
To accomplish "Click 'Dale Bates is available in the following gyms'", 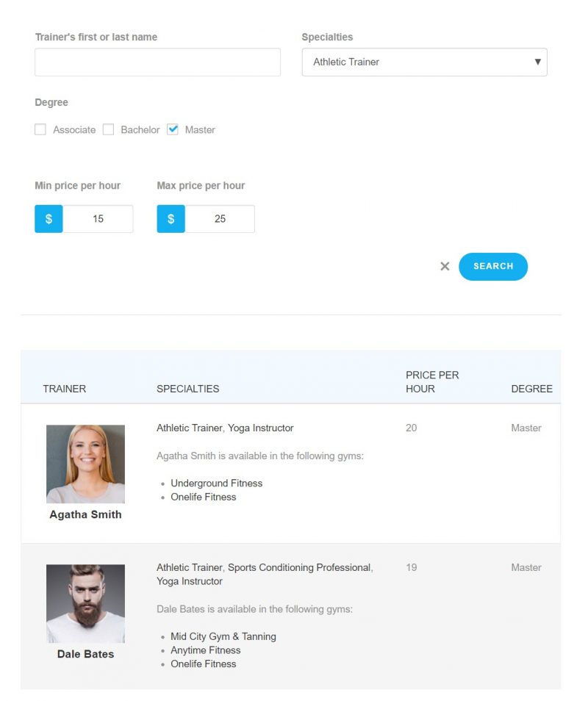I will point(254,609).
